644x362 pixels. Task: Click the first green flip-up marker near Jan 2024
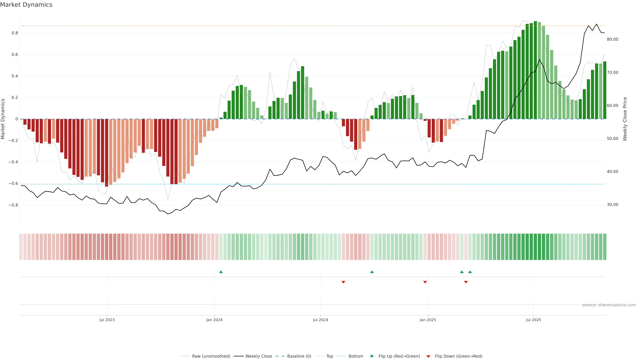tap(221, 272)
